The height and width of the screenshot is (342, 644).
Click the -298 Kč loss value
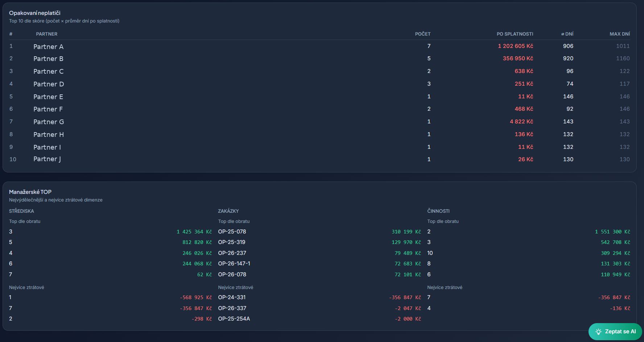click(202, 319)
